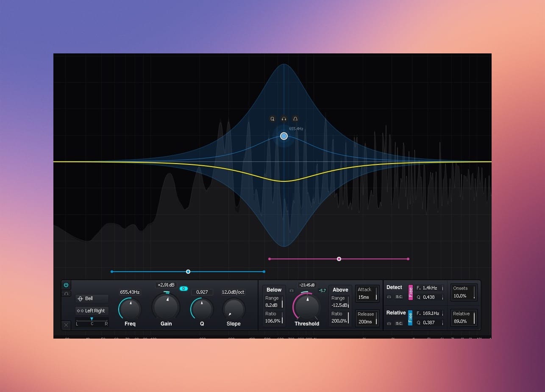Remove the band with the X icon
Image resolution: width=545 pixels, height=392 pixels.
(x=66, y=325)
